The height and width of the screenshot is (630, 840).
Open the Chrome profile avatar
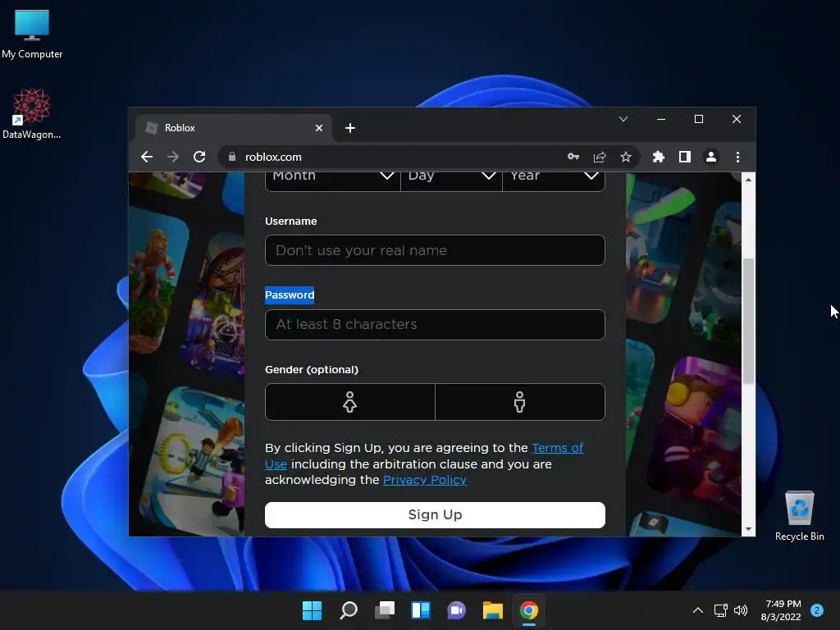(x=711, y=157)
